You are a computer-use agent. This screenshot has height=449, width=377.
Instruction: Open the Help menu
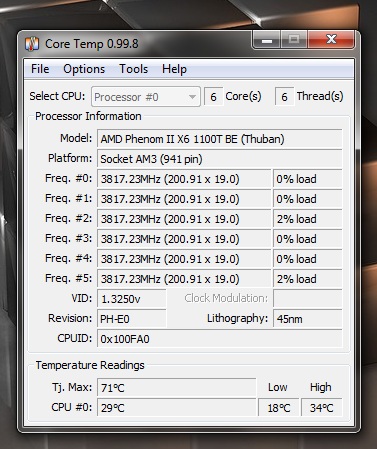174,69
